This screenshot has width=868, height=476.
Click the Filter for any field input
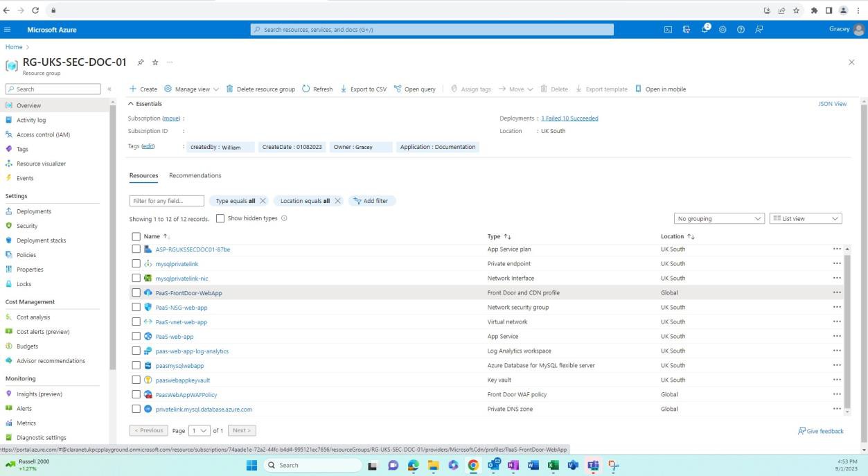[166, 200]
